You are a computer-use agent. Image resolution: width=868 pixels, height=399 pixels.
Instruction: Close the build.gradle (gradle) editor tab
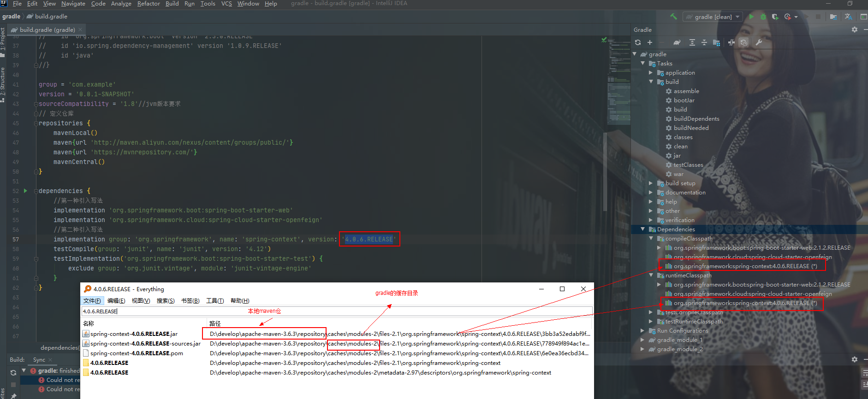81,29
